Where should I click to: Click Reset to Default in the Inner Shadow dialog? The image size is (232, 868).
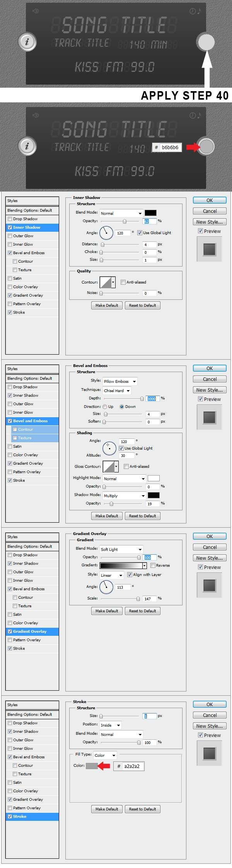(142, 306)
